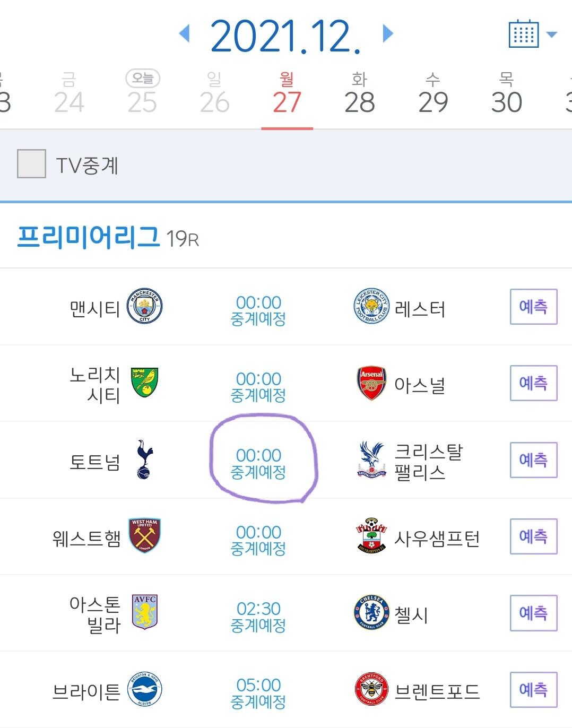Viewport: 572px width, 728px height.
Task: Click the Chelsea lion crest
Action: click(371, 613)
